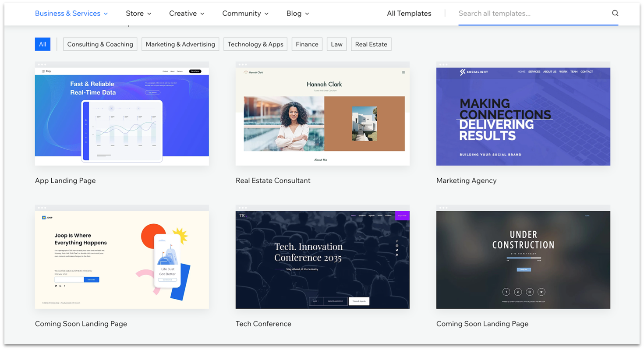Viewport: 644px width, 350px height.
Task: Click the LinkedIn icon on Tech Conference template
Action: point(396,255)
